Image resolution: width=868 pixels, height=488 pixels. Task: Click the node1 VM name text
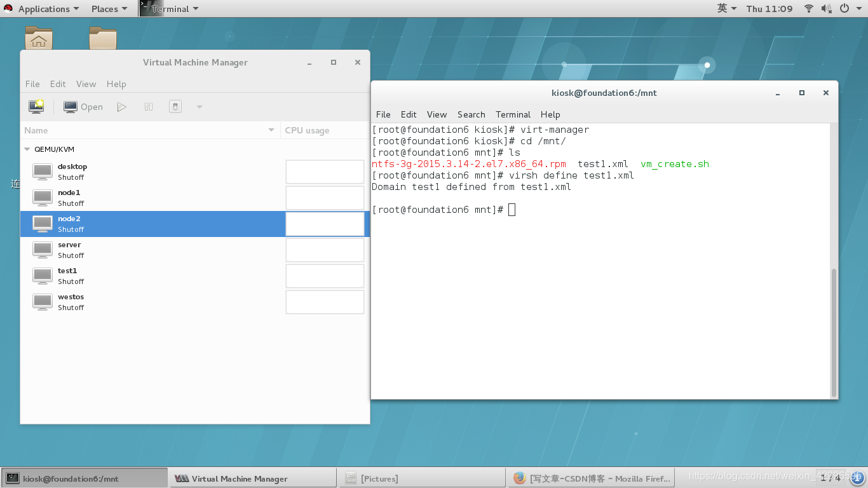[69, 193]
